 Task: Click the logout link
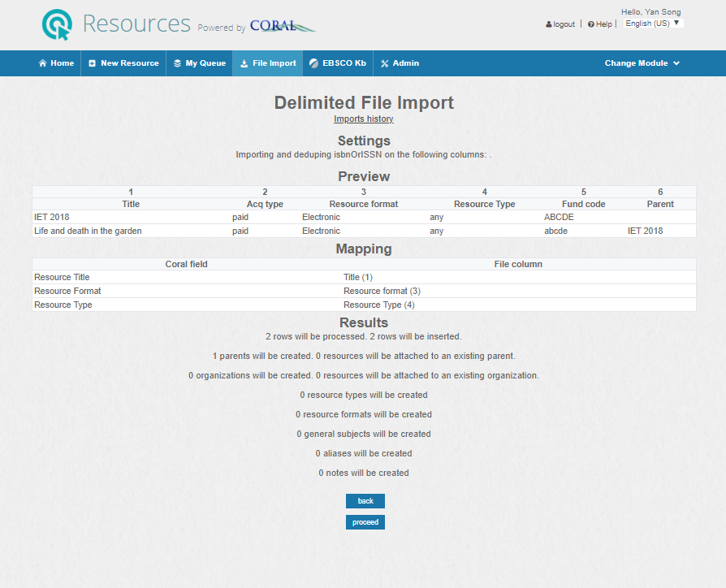point(560,24)
